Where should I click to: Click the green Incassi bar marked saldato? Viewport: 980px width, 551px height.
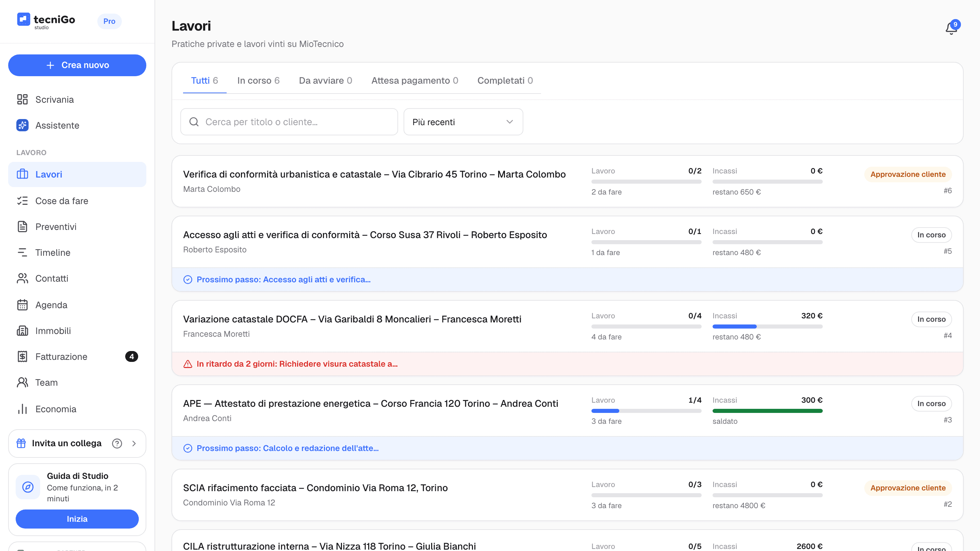point(767,411)
